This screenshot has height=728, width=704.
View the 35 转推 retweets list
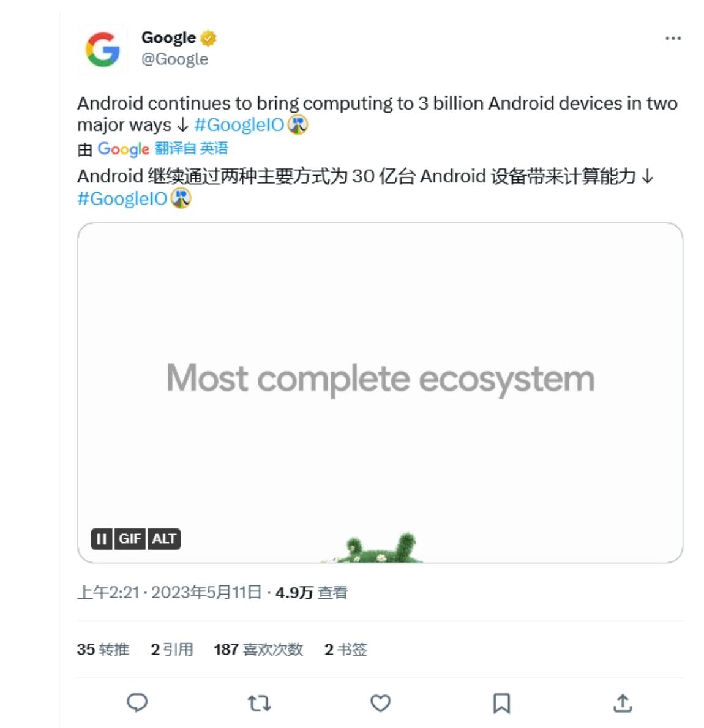[103, 649]
